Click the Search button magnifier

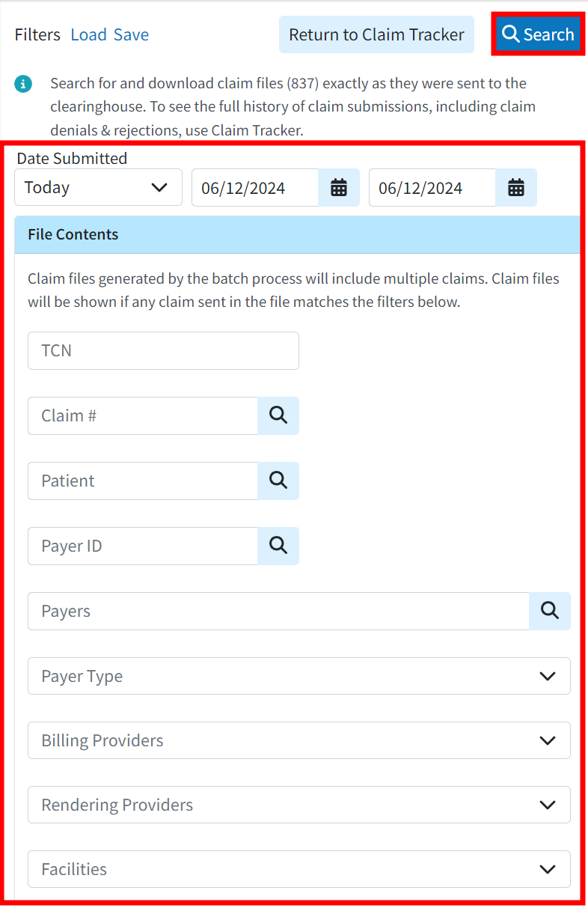[511, 34]
